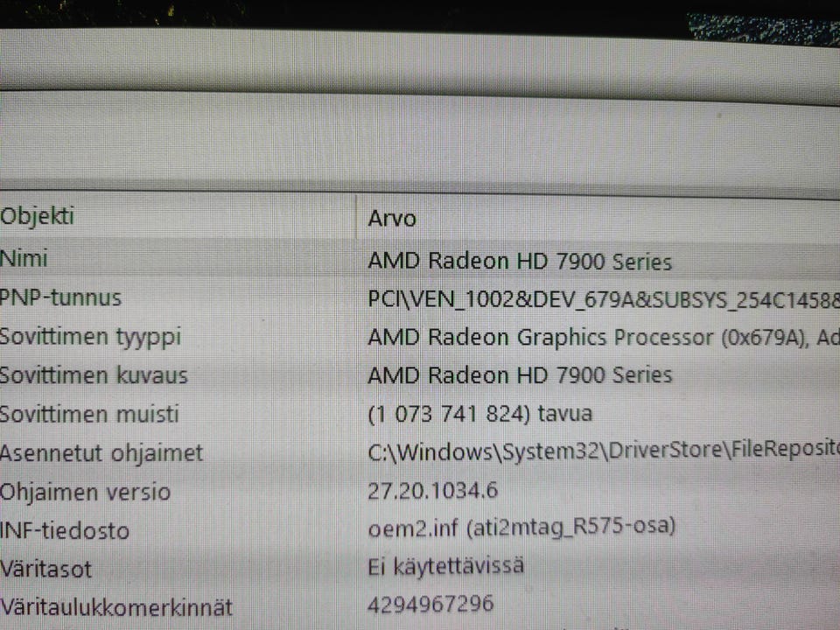
Task: Click the Arvo column header
Action: coord(392,219)
